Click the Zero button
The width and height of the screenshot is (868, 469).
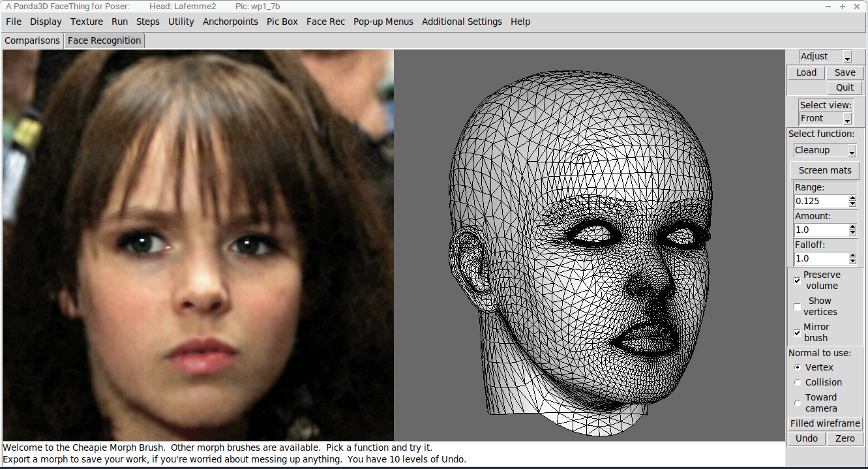pyautogui.click(x=845, y=438)
